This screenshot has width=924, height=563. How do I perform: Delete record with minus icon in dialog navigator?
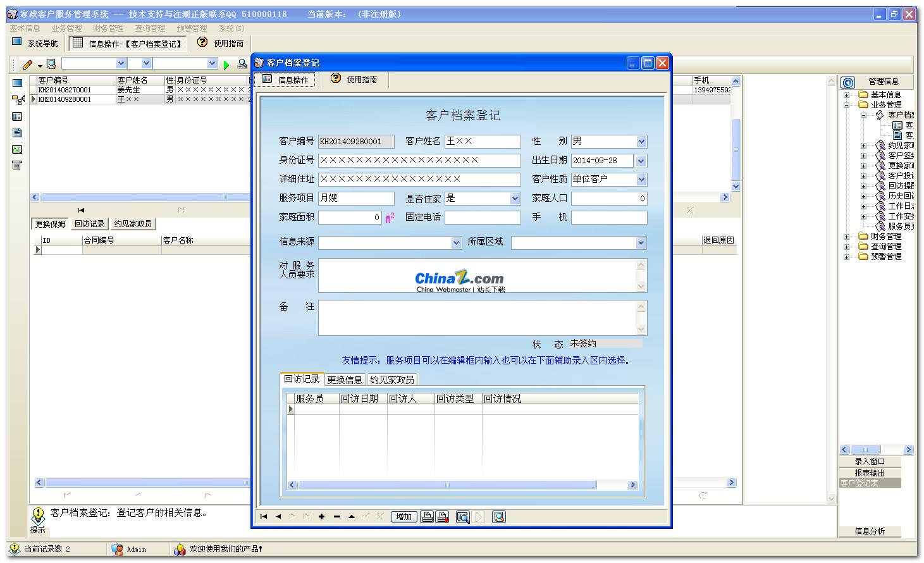(x=336, y=517)
